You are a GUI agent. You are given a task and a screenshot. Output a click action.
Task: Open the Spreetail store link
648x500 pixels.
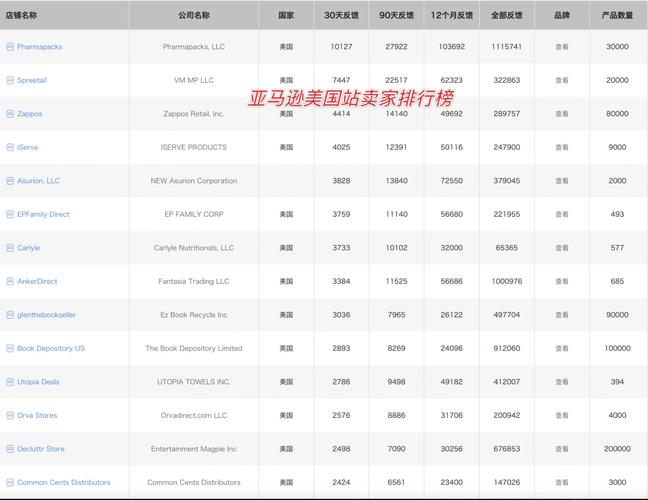coord(32,80)
